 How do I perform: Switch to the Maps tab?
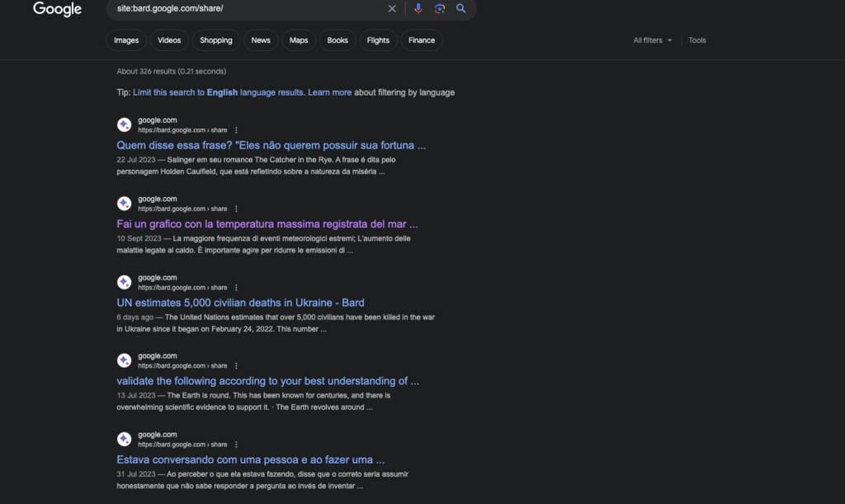[x=299, y=40]
